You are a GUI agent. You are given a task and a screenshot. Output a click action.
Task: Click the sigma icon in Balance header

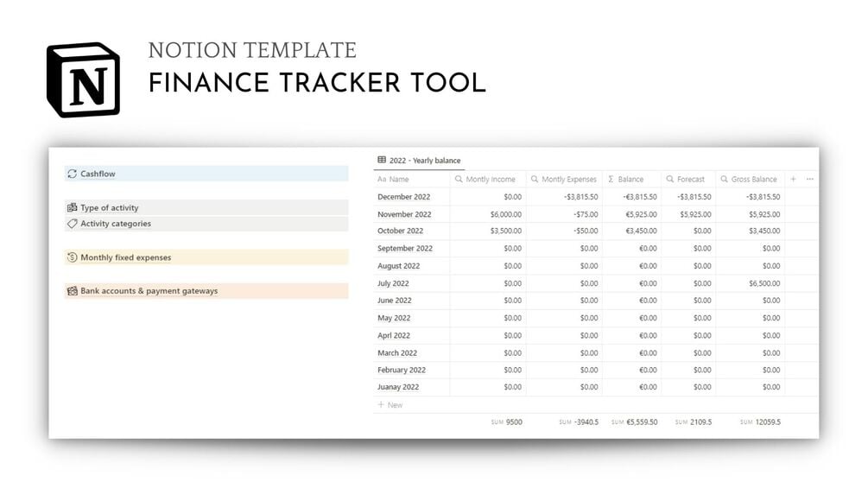coord(611,180)
